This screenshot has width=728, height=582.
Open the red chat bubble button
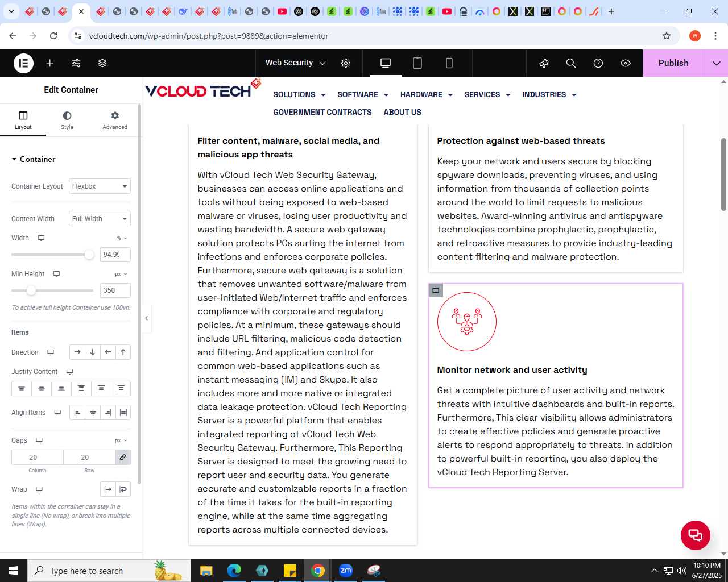(696, 535)
